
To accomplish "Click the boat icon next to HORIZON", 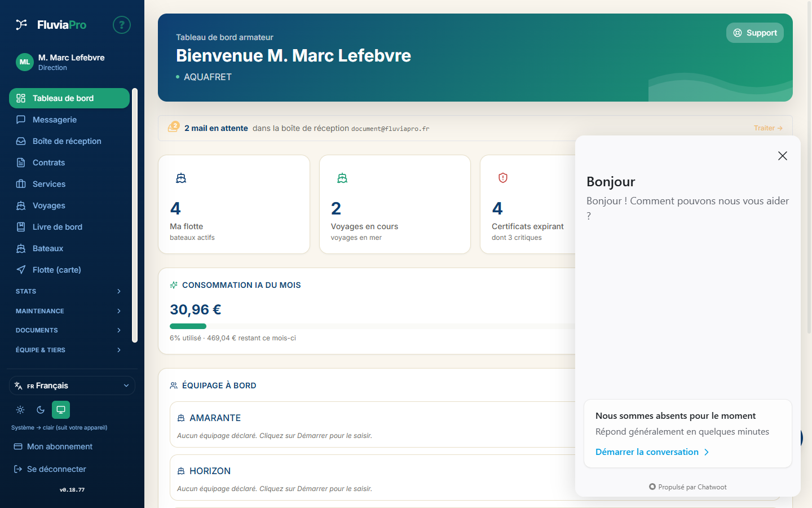I will pos(181,471).
